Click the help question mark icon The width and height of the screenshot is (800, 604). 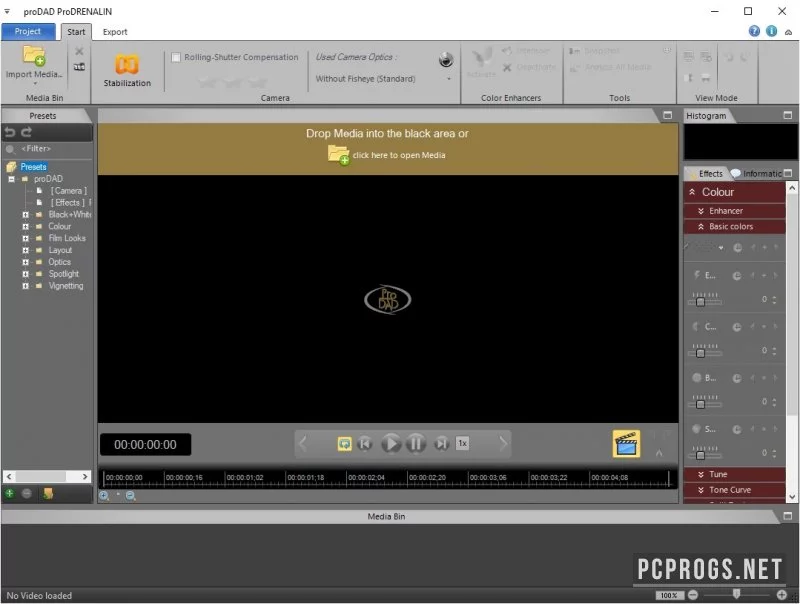(x=754, y=32)
